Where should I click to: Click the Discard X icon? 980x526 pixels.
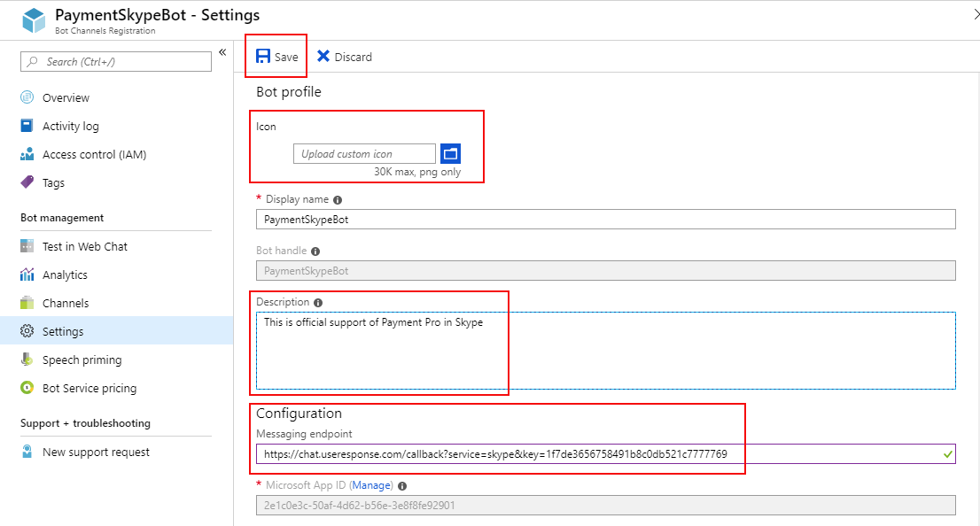point(323,56)
